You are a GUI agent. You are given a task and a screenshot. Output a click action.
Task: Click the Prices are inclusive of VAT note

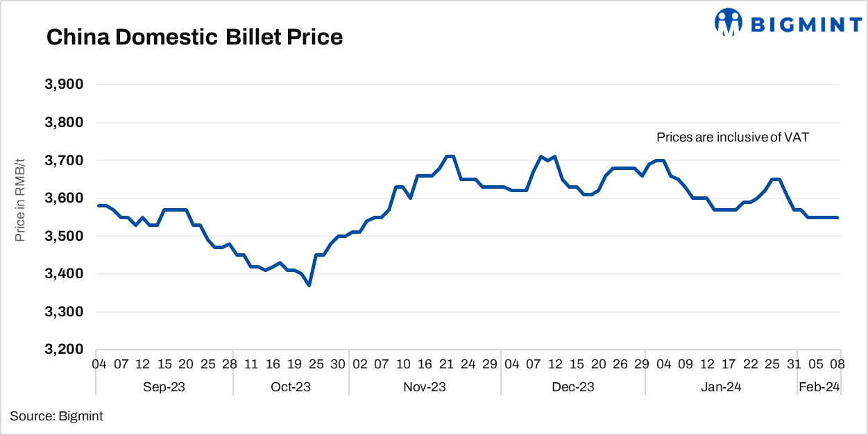point(733,137)
